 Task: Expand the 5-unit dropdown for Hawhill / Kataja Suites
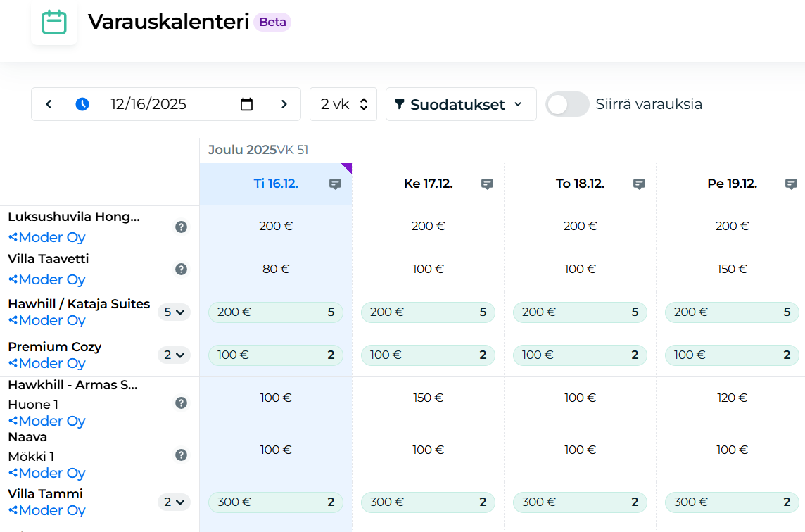click(175, 312)
